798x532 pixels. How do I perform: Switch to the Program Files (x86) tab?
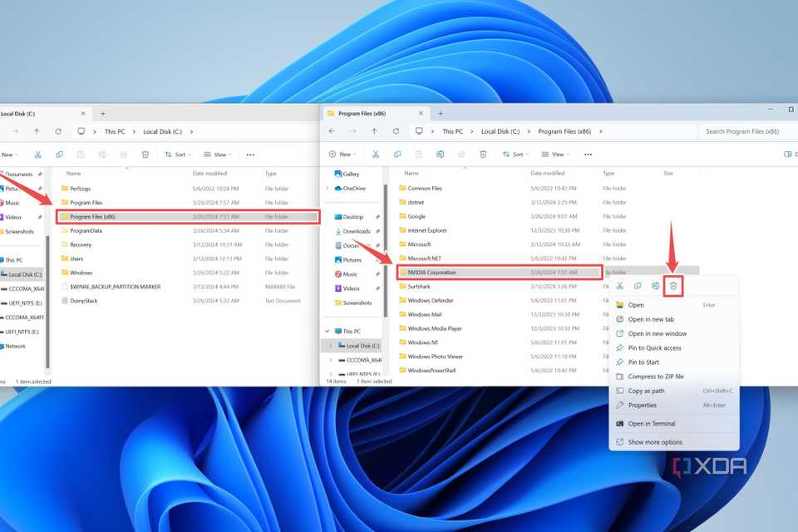[375, 114]
